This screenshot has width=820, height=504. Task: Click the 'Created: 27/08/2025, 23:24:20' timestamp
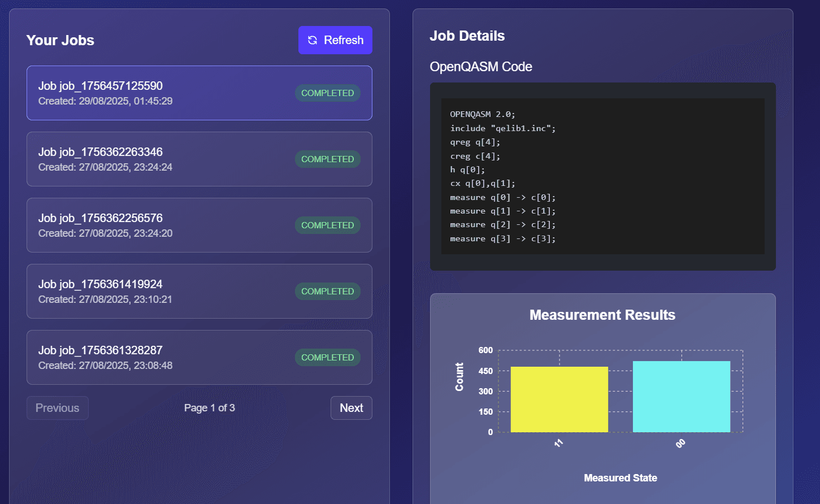click(106, 233)
